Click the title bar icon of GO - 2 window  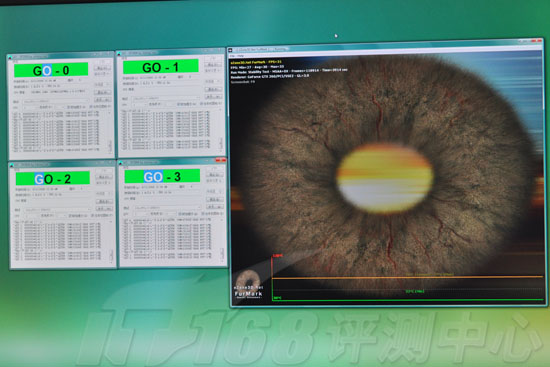11,165
